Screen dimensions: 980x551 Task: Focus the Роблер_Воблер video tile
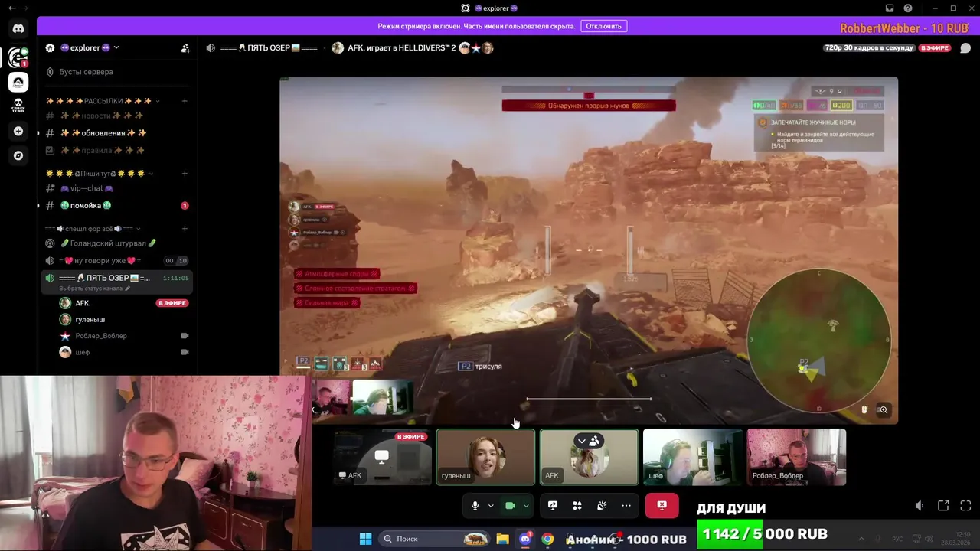796,457
